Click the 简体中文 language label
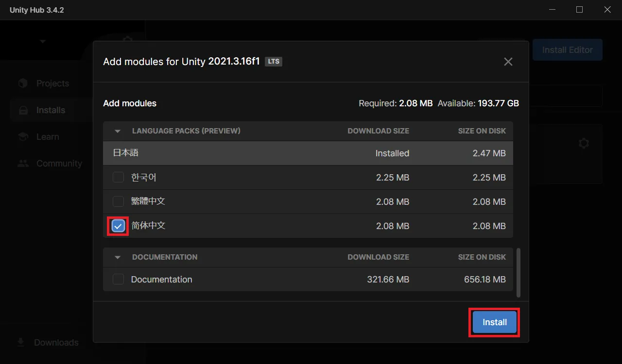 pyautogui.click(x=148, y=226)
